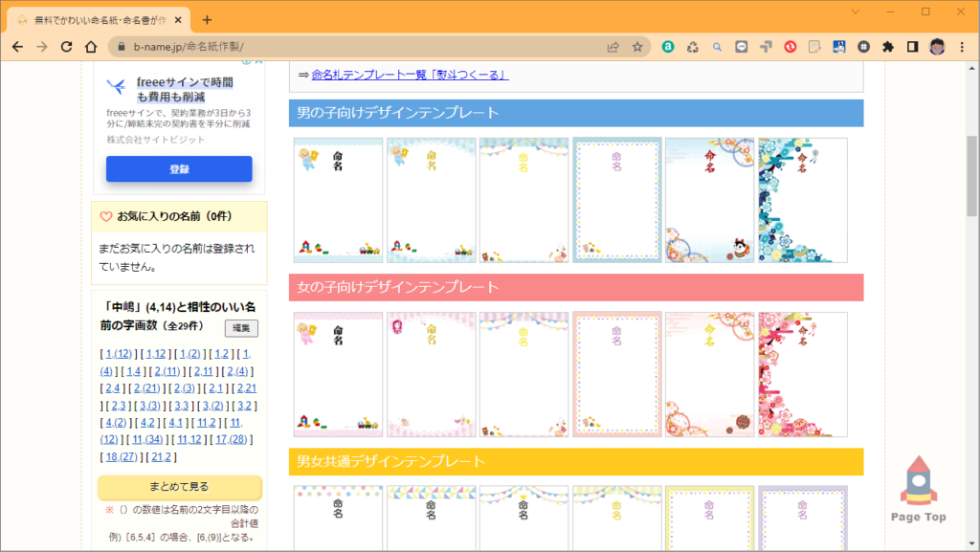Open the 命名札テンプレート一覧 link
Image resolution: width=980 pixels, height=552 pixels.
pyautogui.click(x=410, y=75)
